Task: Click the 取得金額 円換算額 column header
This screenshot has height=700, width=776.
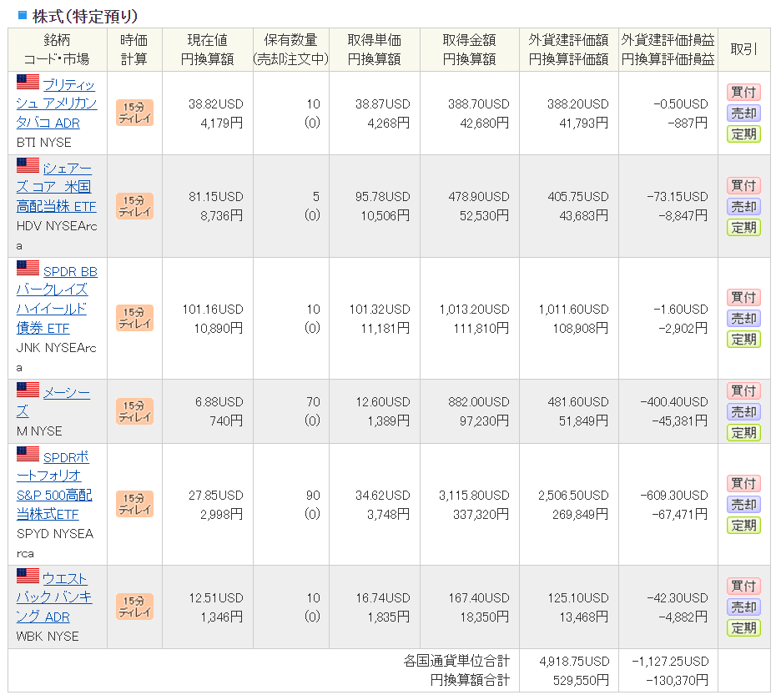Action: coord(470,49)
